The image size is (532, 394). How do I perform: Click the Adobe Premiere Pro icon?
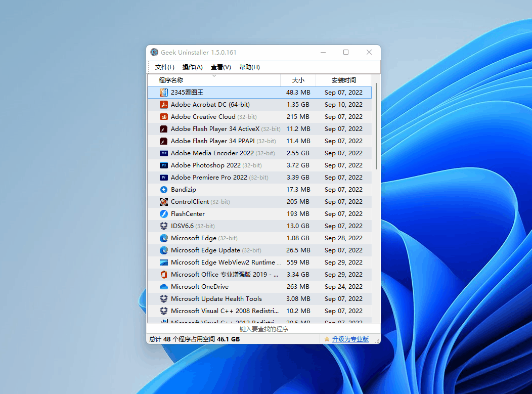tap(163, 178)
